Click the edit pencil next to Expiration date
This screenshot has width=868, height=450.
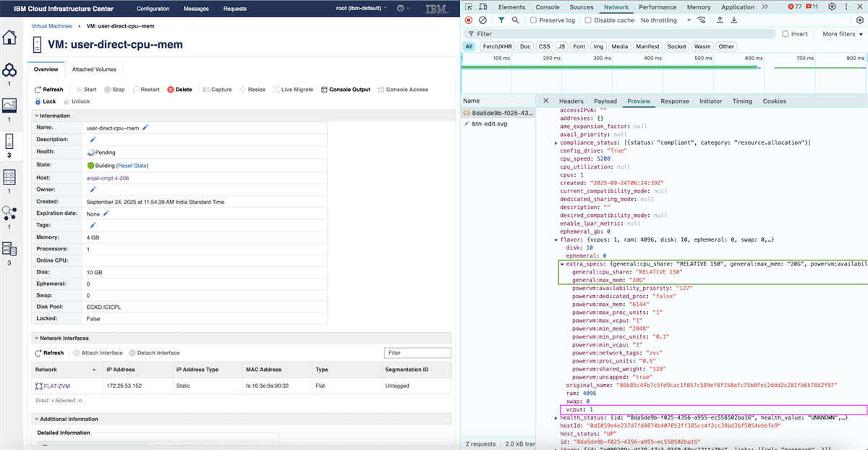click(106, 213)
